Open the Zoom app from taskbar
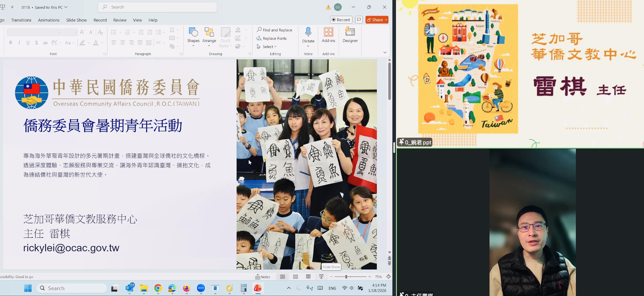This screenshot has width=644, height=296. pyautogui.click(x=201, y=288)
